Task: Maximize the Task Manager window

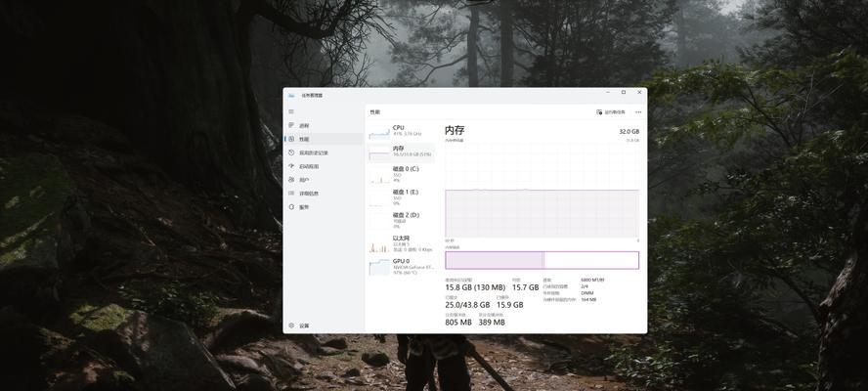Action: point(624,93)
